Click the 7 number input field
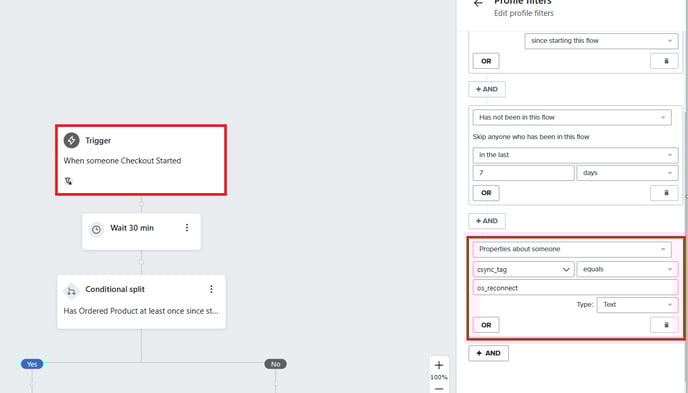 pyautogui.click(x=523, y=173)
